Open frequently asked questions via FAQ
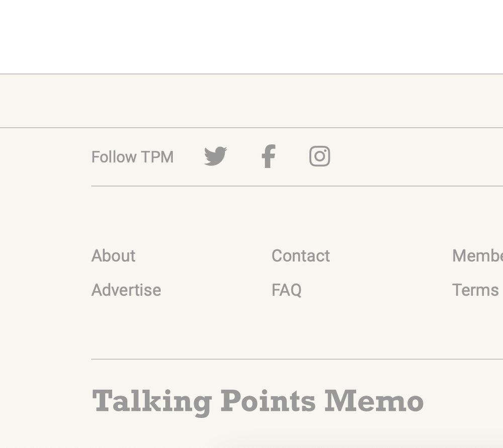503x448 pixels. (x=287, y=290)
